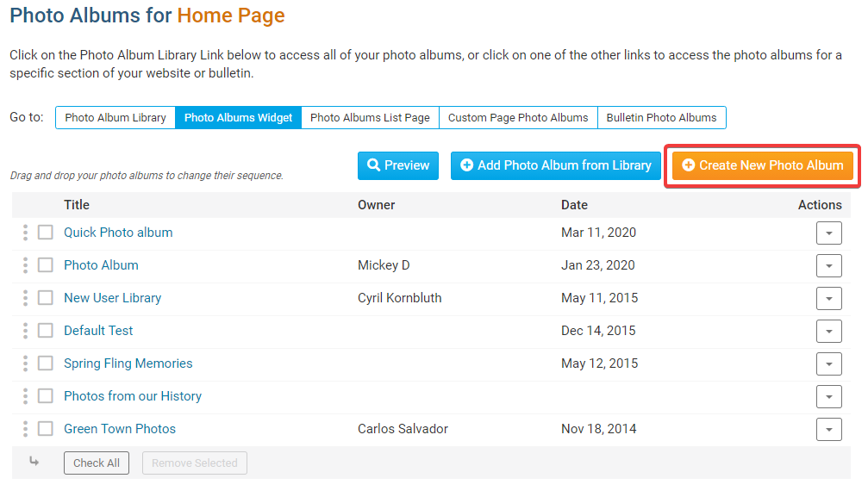868x497 pixels.
Task: Grab drag handle for Green Town Photos
Action: tap(25, 429)
